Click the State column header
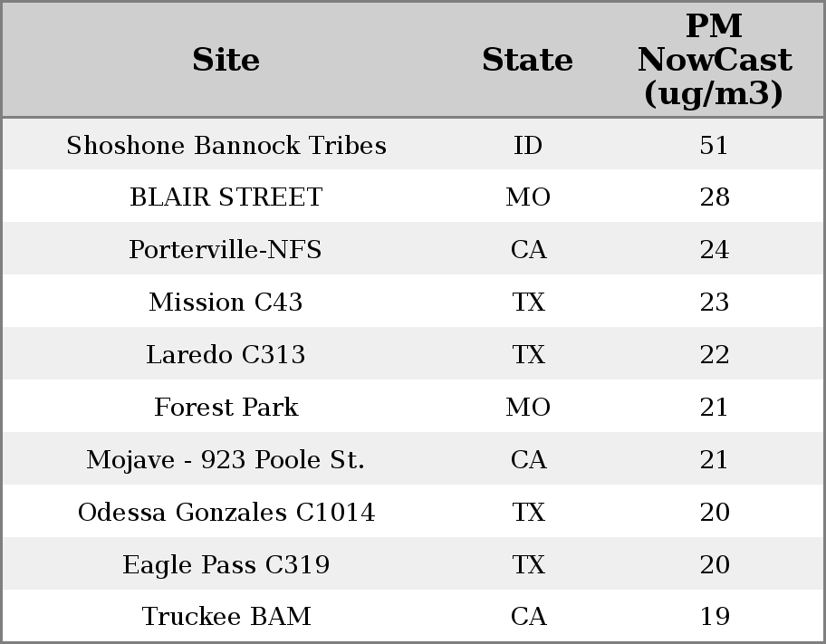Image resolution: width=826 pixels, height=644 pixels. (x=527, y=60)
